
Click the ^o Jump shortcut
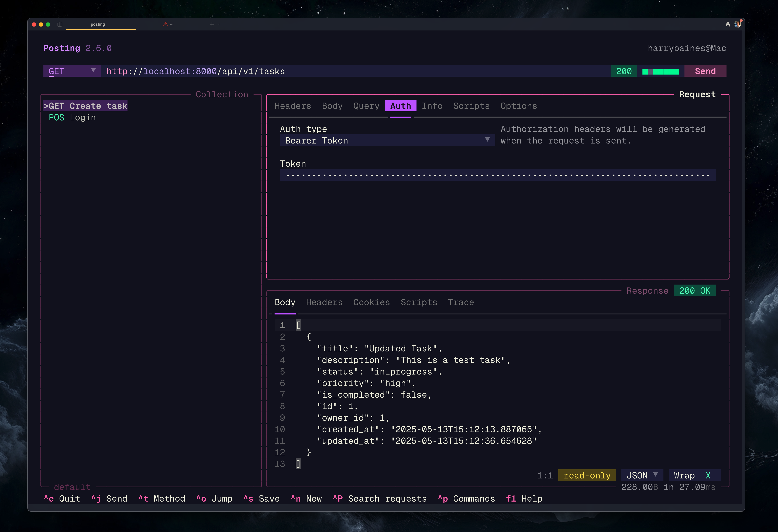pyautogui.click(x=214, y=499)
